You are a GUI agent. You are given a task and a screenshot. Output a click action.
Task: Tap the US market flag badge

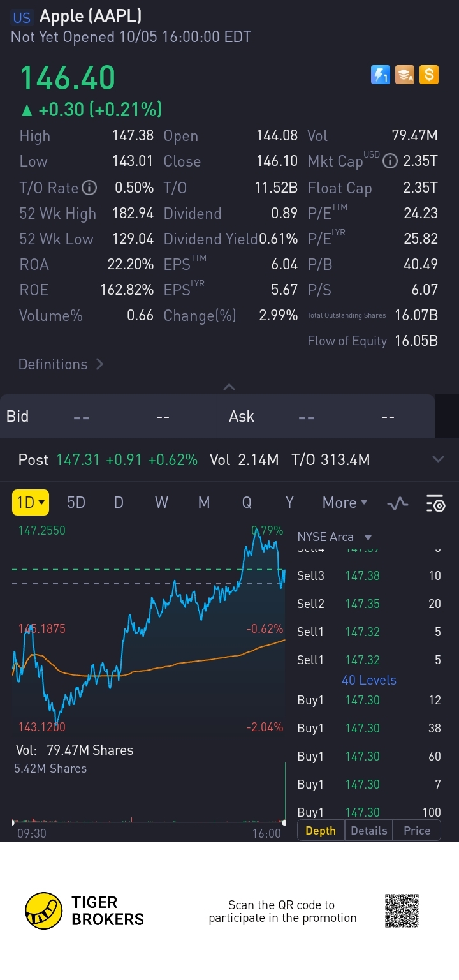[22, 17]
